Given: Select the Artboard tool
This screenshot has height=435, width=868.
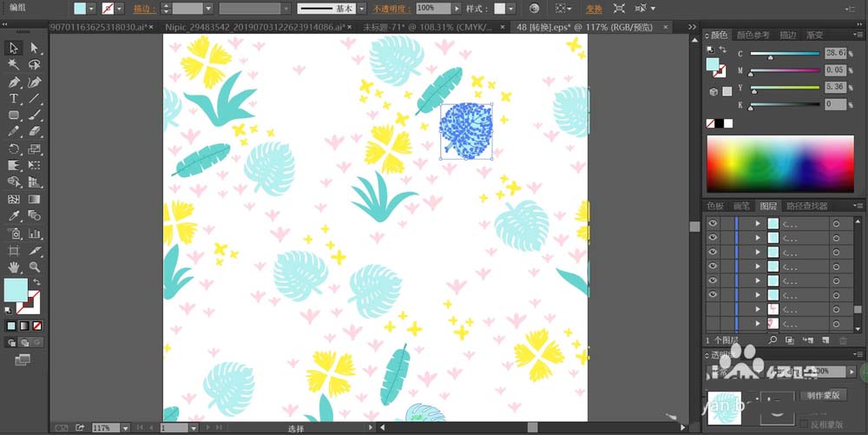Looking at the screenshot, I should 13,251.
